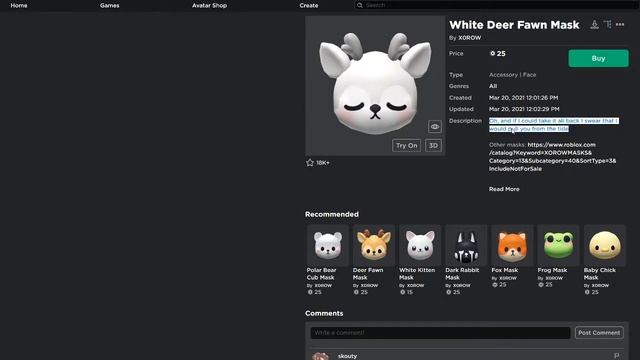This screenshot has height=360, width=640.
Task: Click X0ROW creator under Baby Chick Mask
Action: click(x=600, y=285)
